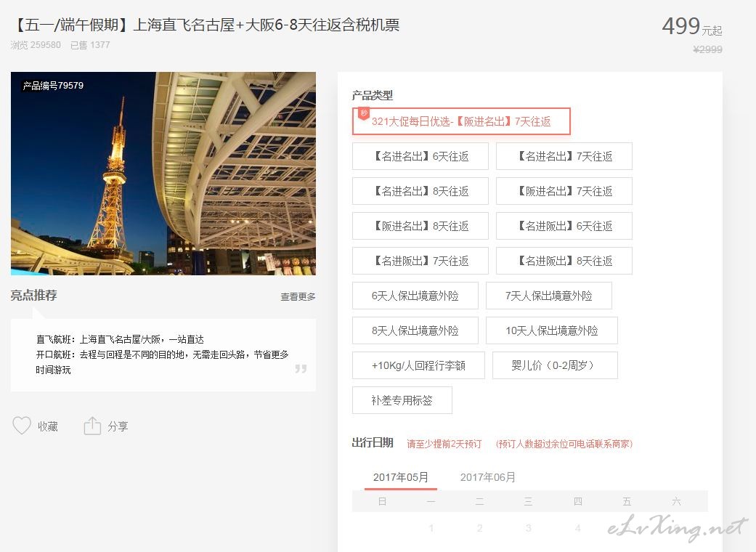Select 婴儿价（0-2周岁） option
The height and width of the screenshot is (552, 756).
coord(555,365)
